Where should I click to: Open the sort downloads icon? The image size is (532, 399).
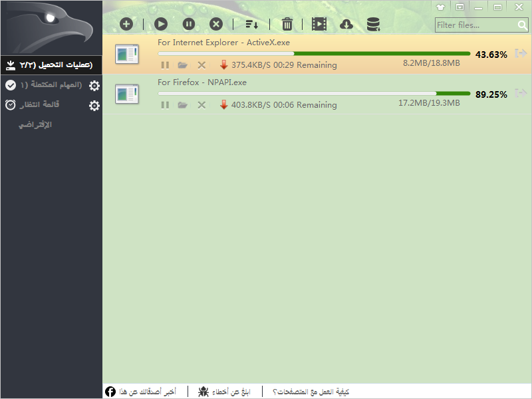252,25
